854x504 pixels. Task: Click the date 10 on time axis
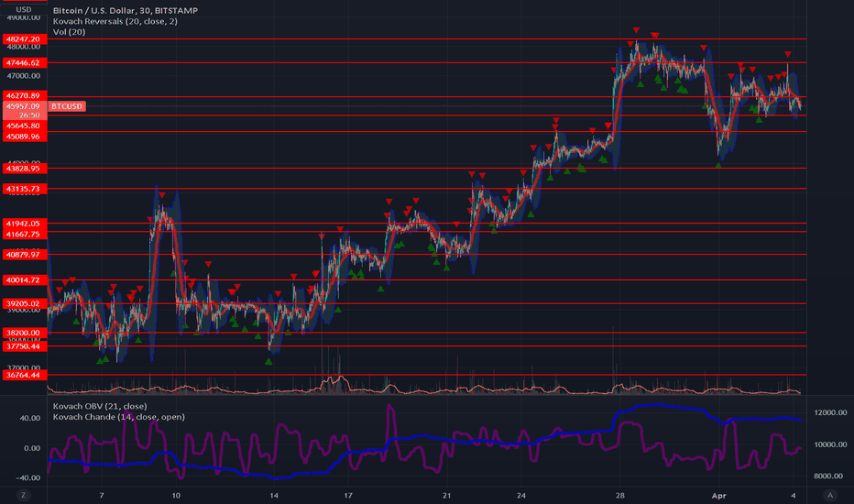(x=176, y=495)
